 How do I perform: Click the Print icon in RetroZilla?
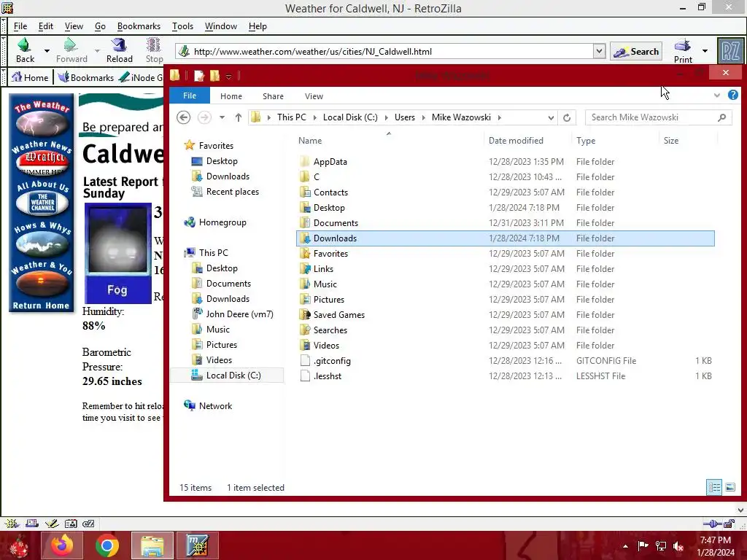(683, 50)
